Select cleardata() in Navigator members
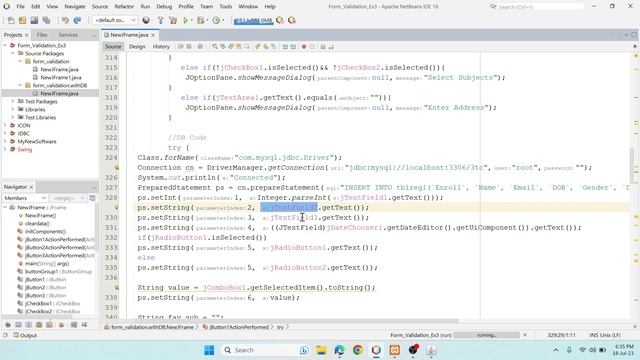 [x=37, y=223]
